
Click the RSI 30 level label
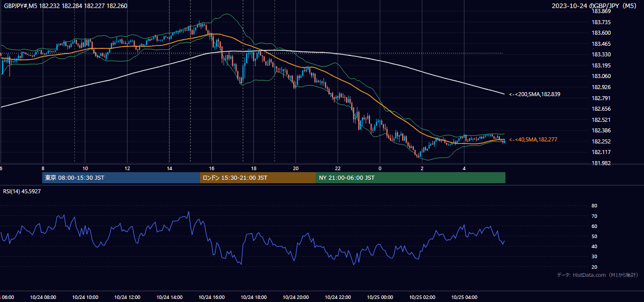pyautogui.click(x=594, y=257)
